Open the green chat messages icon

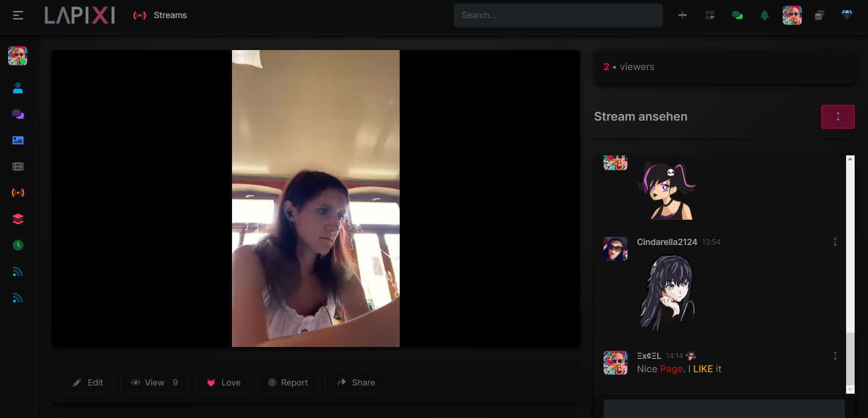[737, 15]
